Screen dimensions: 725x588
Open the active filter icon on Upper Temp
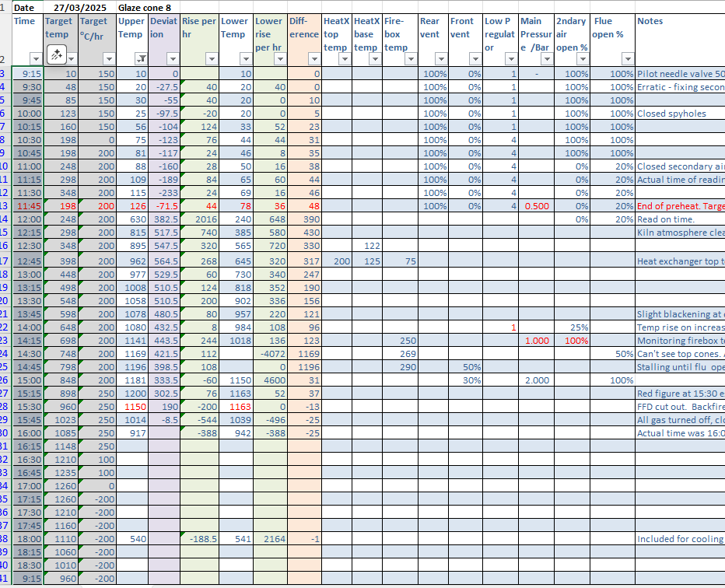click(x=140, y=59)
